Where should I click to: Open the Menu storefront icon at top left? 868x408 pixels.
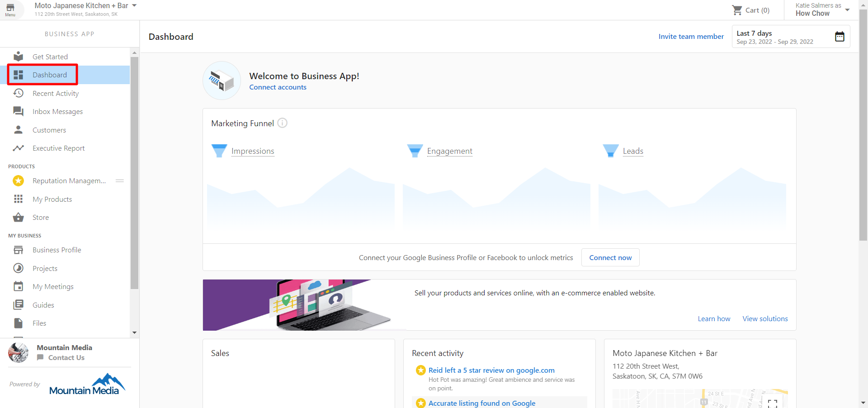point(10,9)
